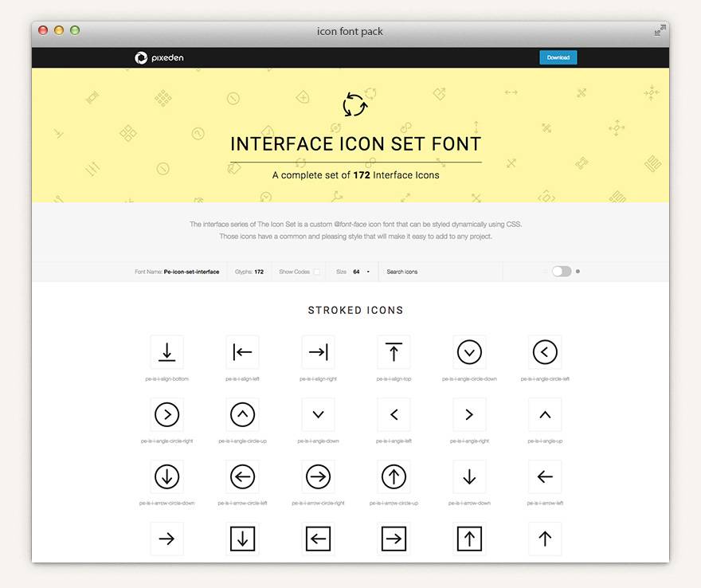This screenshot has height=588, width=701.
Task: Select the align-bottom icon
Action: point(166,352)
